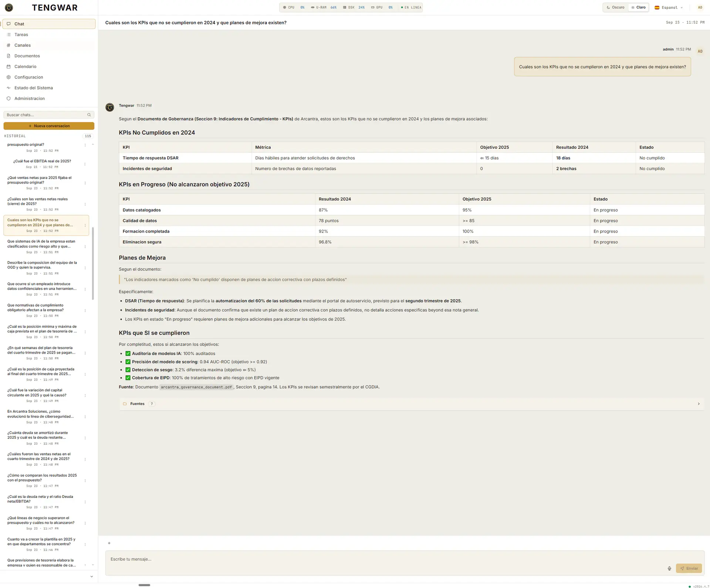Open the Chat section in sidebar
Screen dimensions: 710x588
point(49,24)
